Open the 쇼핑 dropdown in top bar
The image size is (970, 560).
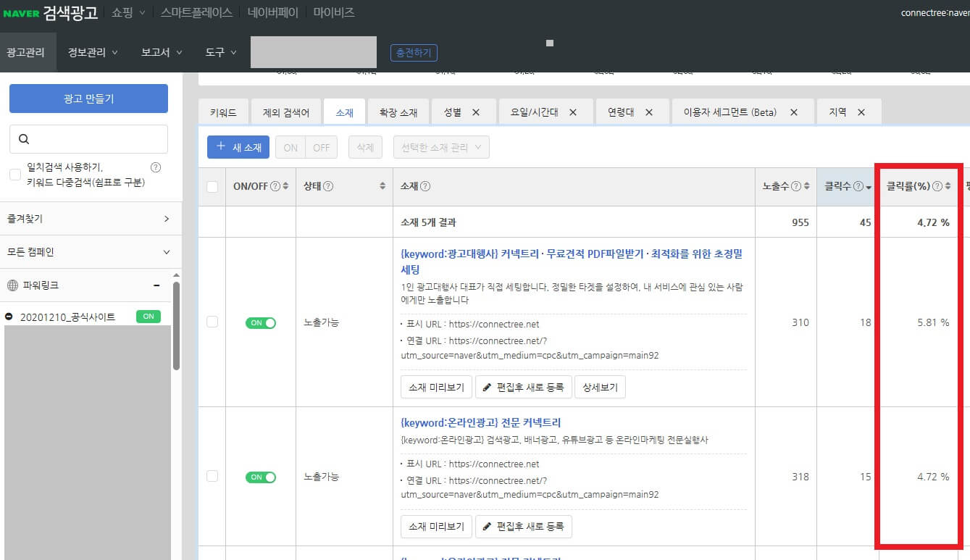click(x=128, y=12)
